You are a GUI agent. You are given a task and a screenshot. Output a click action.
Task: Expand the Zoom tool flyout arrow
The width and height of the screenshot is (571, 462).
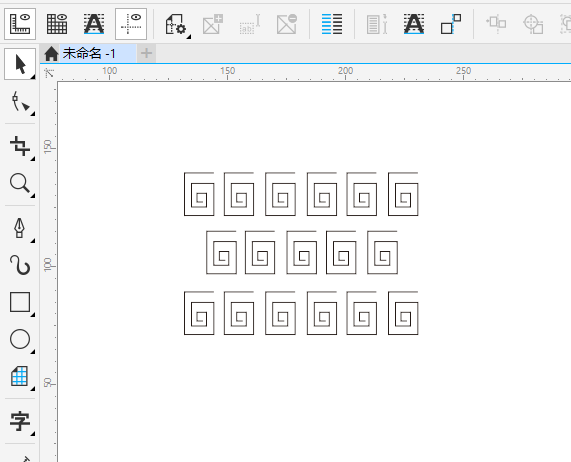click(33, 196)
